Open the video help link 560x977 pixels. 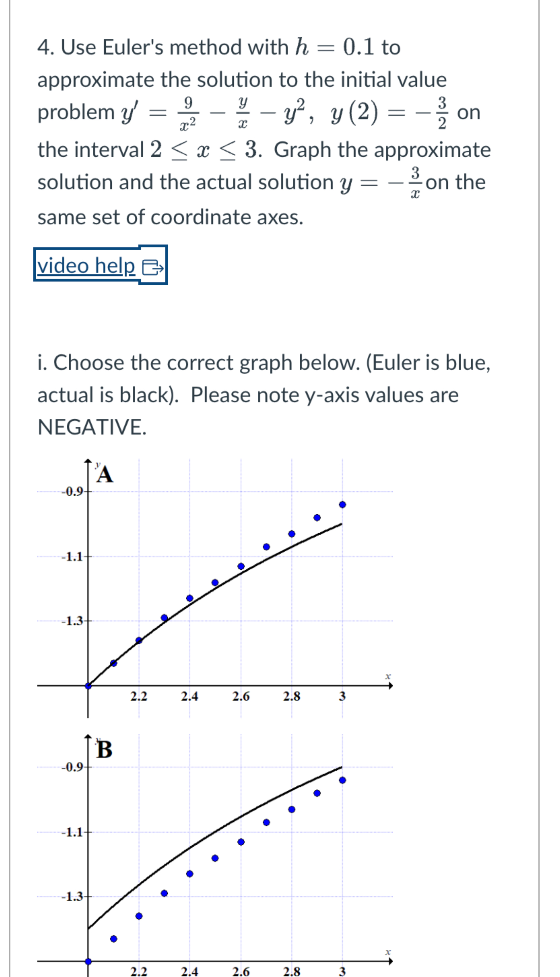pos(87,265)
